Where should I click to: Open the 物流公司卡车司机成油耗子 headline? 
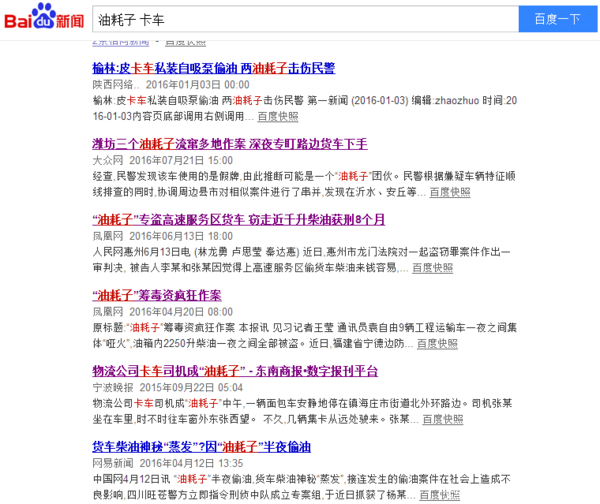235,371
